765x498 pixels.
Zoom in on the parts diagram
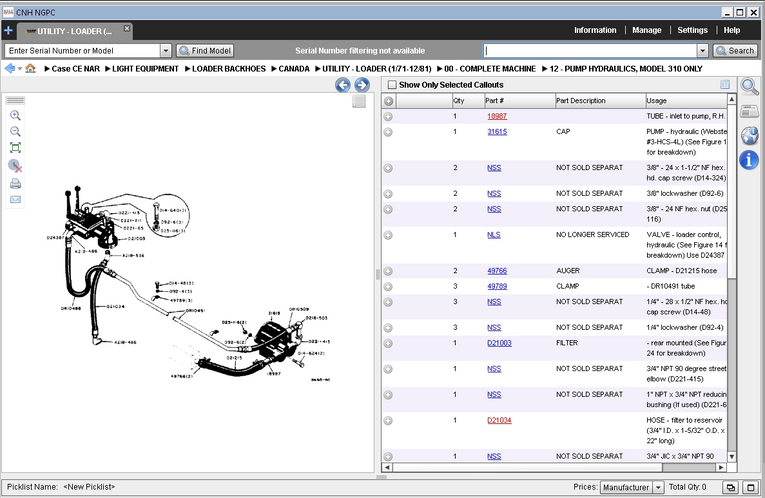click(x=15, y=116)
